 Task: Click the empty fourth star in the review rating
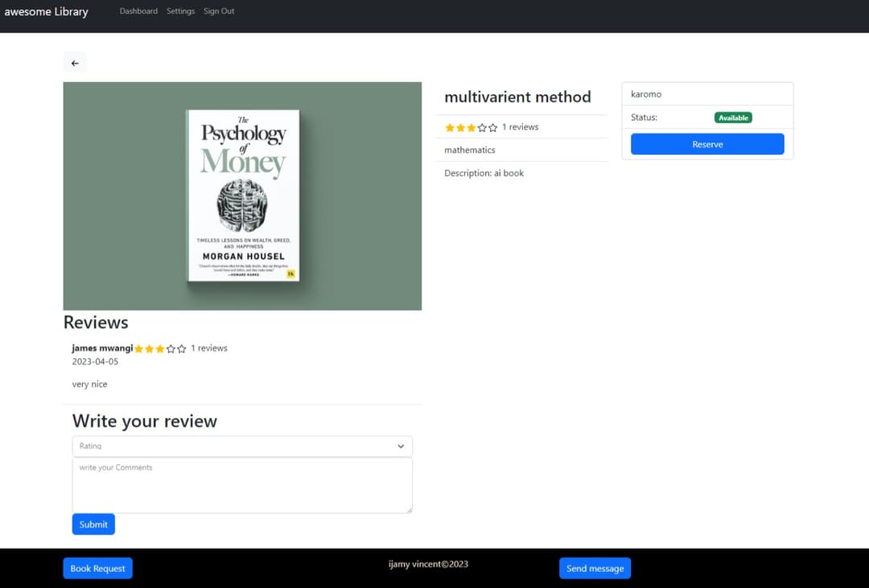171,348
